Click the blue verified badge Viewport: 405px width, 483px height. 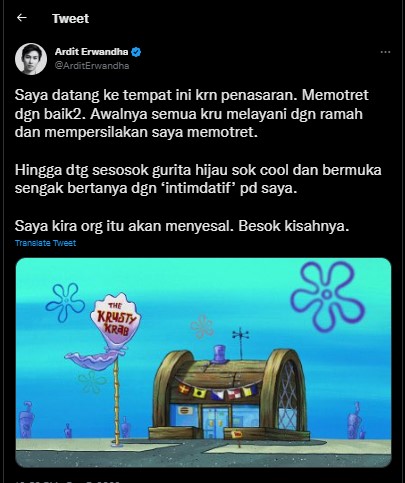coord(136,52)
